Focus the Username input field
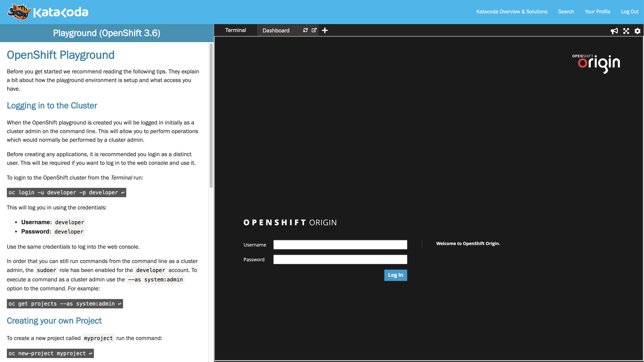 pos(340,245)
